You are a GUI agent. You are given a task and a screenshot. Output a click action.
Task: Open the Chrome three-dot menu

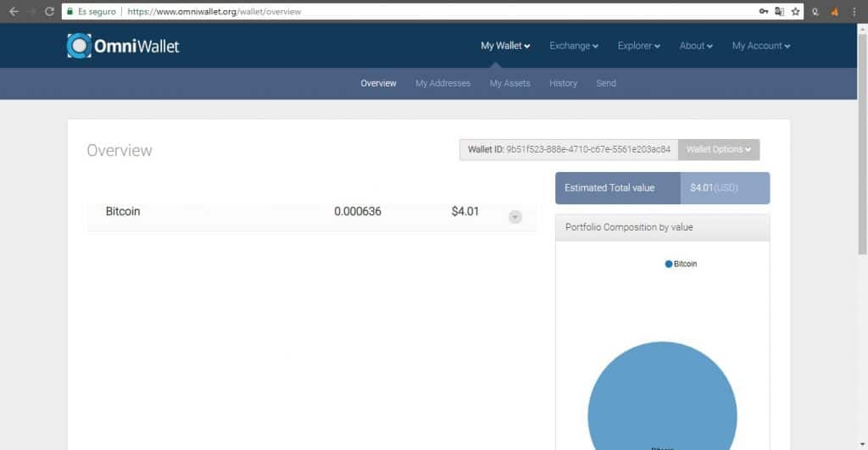[854, 11]
